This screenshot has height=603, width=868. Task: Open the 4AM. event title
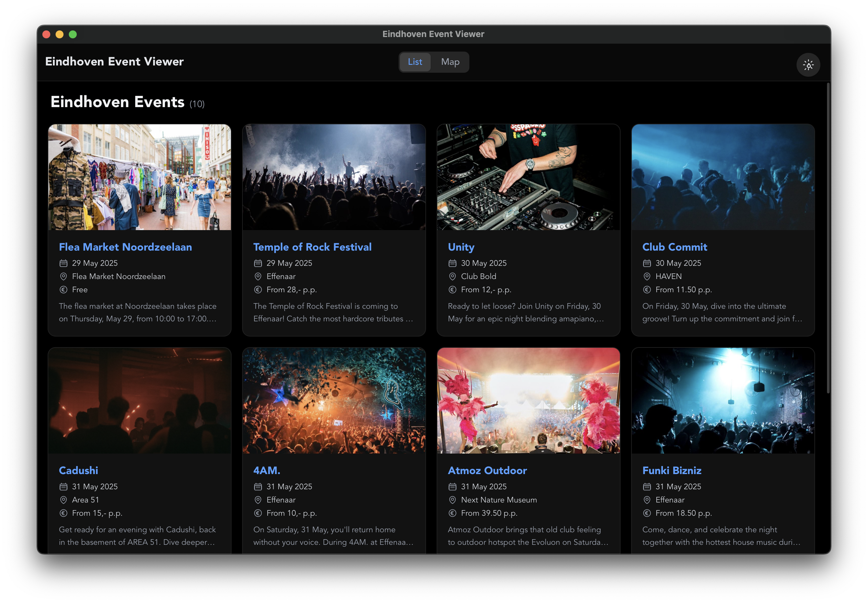(x=267, y=470)
